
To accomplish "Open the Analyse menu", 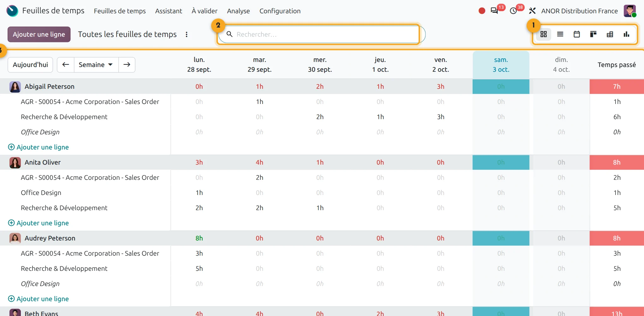I will click(238, 11).
